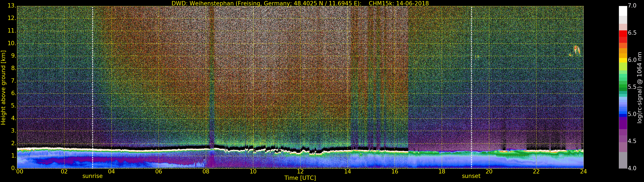644x182 pixels.
Task: Click the 18 tick on the time axis
Action: (442, 172)
